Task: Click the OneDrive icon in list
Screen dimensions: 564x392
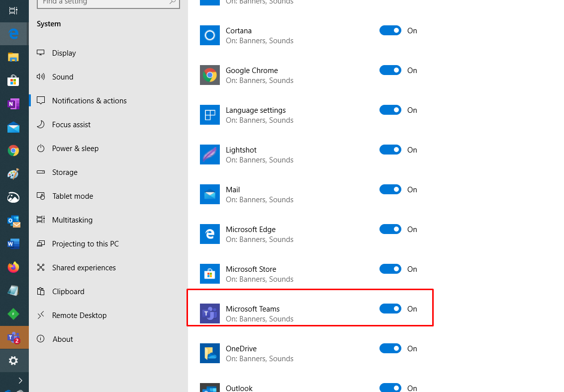Action: click(x=210, y=353)
